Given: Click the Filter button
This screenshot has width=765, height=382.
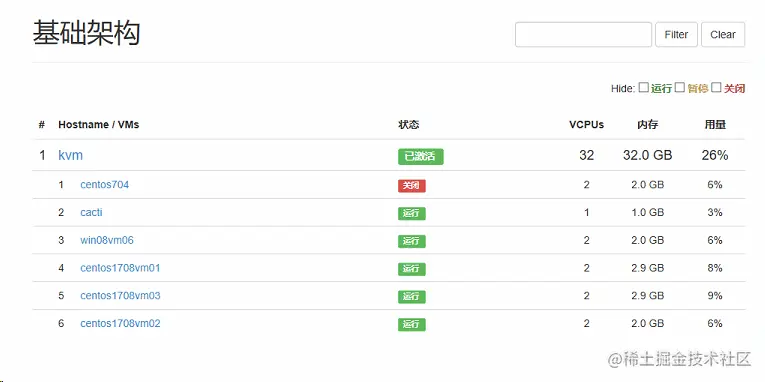Looking at the screenshot, I should (x=676, y=35).
